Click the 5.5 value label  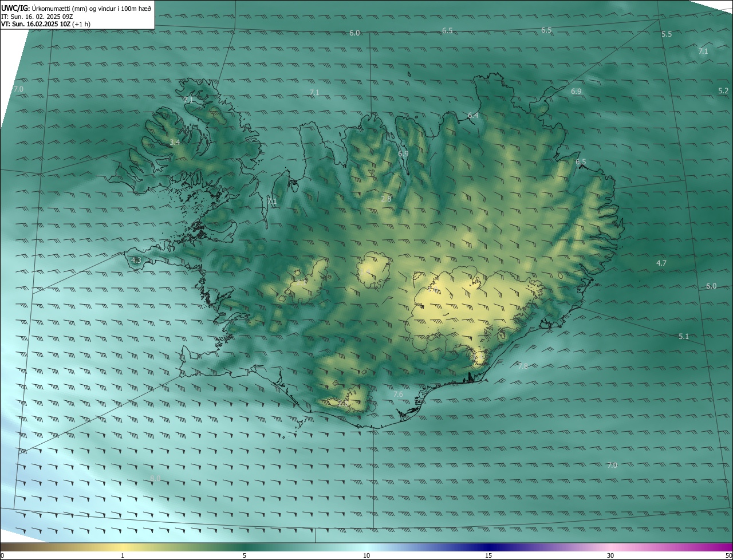[x=667, y=34]
